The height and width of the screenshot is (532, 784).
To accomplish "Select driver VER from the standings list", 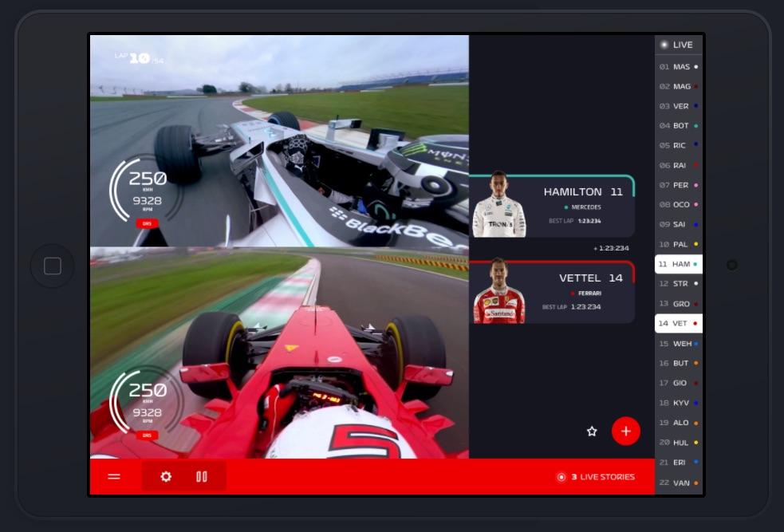I will 678,105.
